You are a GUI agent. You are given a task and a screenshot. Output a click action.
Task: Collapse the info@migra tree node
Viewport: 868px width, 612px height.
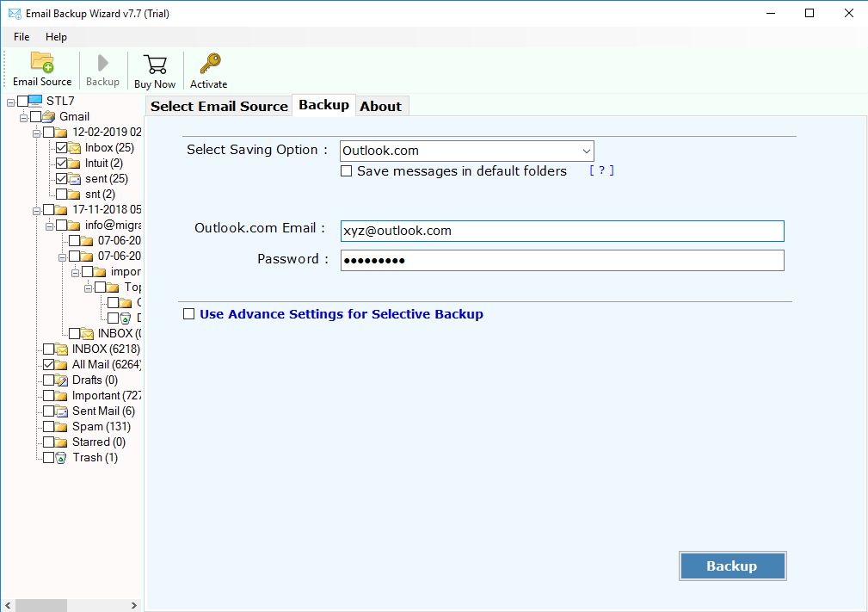click(49, 226)
